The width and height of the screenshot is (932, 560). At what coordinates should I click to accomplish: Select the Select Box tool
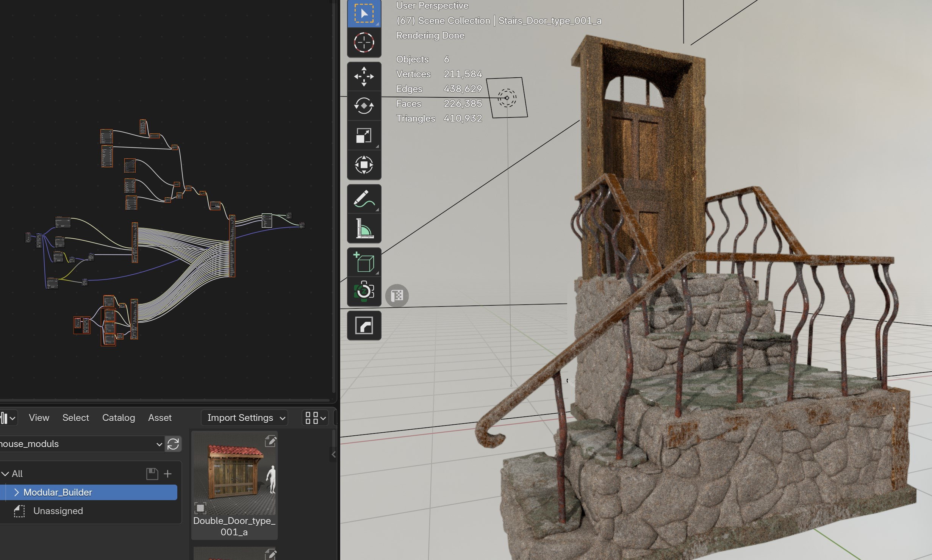point(364,14)
